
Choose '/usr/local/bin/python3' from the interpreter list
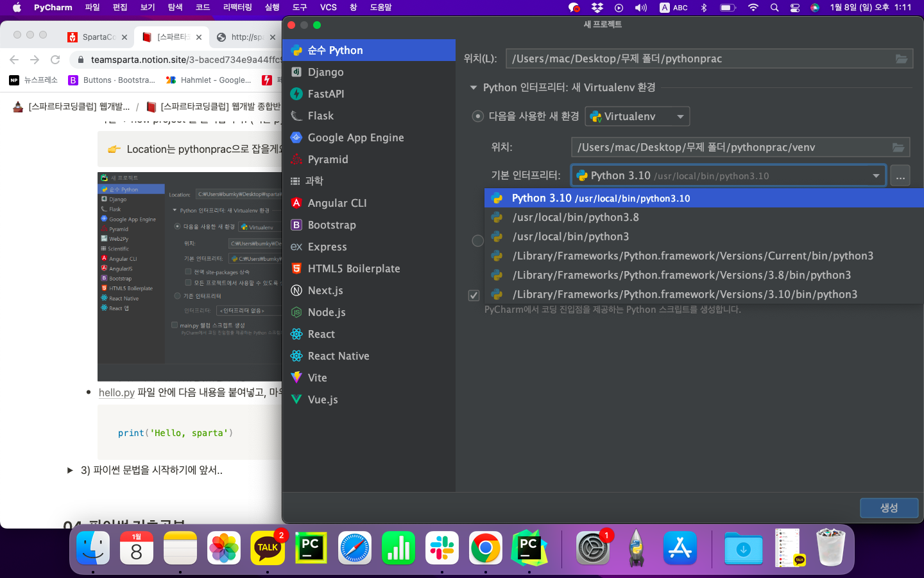[x=704, y=237]
